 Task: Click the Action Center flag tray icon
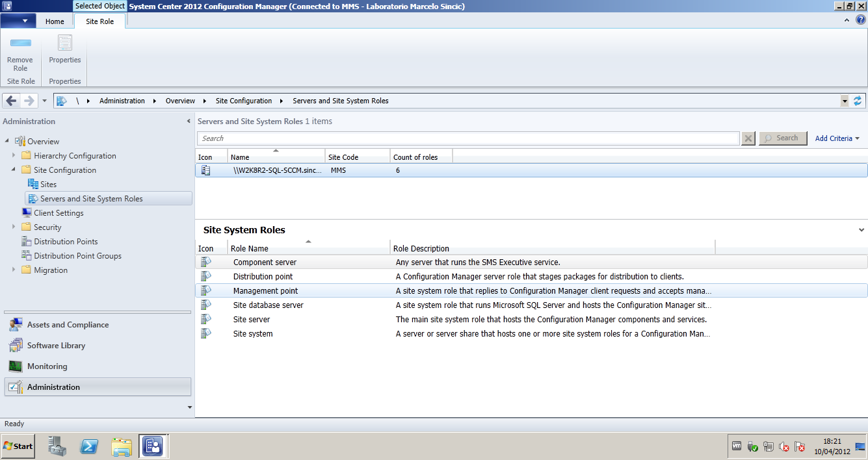click(800, 447)
